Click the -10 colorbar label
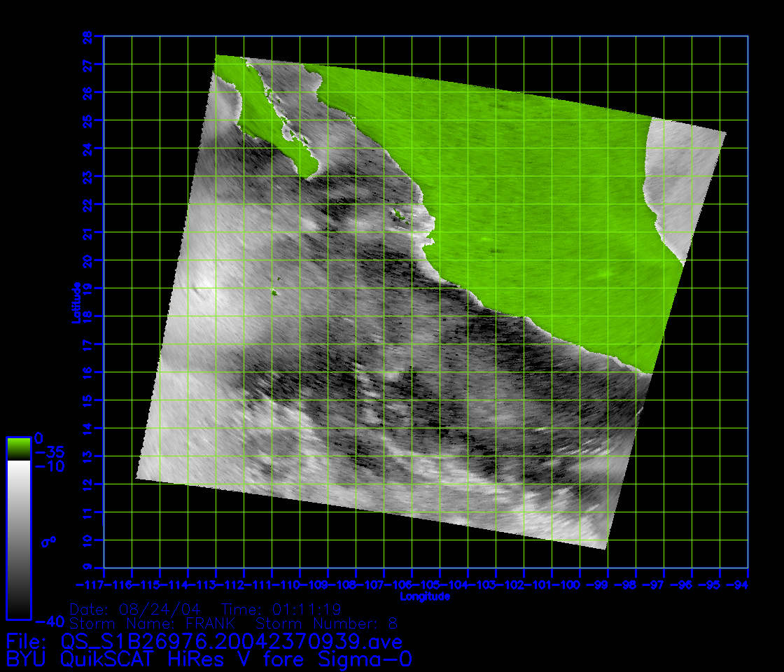The width and height of the screenshot is (784, 672). [49, 466]
